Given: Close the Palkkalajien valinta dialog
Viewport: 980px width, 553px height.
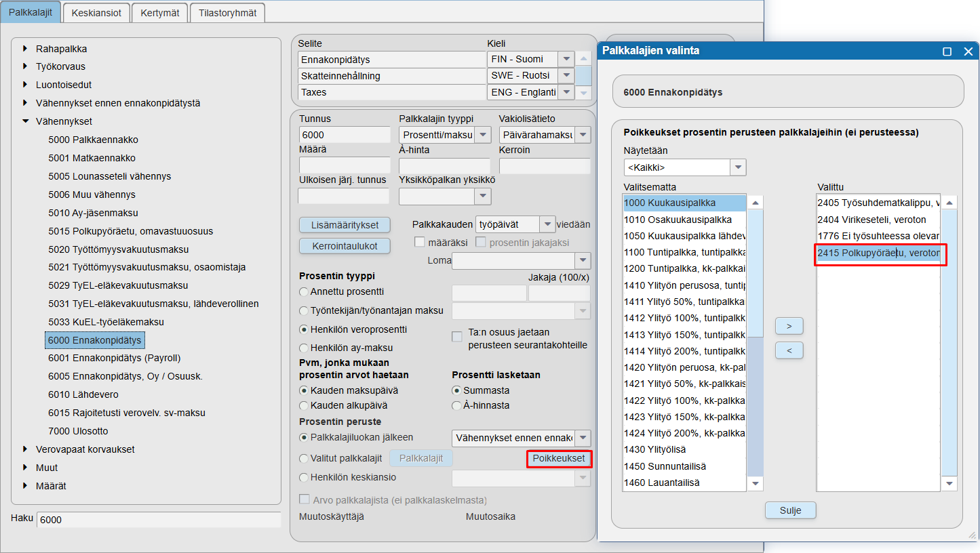Looking at the screenshot, I should click(x=968, y=52).
